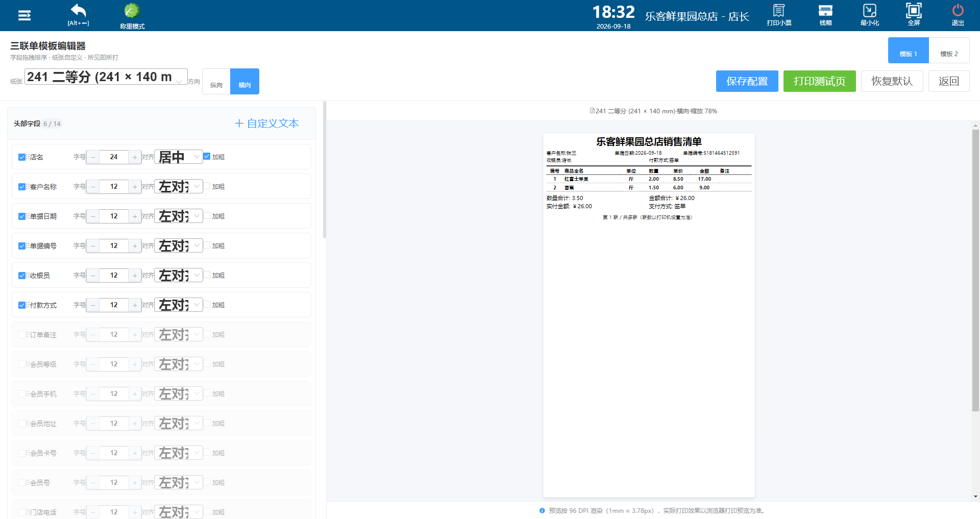Enable bold for 单据日期

[x=207, y=216]
